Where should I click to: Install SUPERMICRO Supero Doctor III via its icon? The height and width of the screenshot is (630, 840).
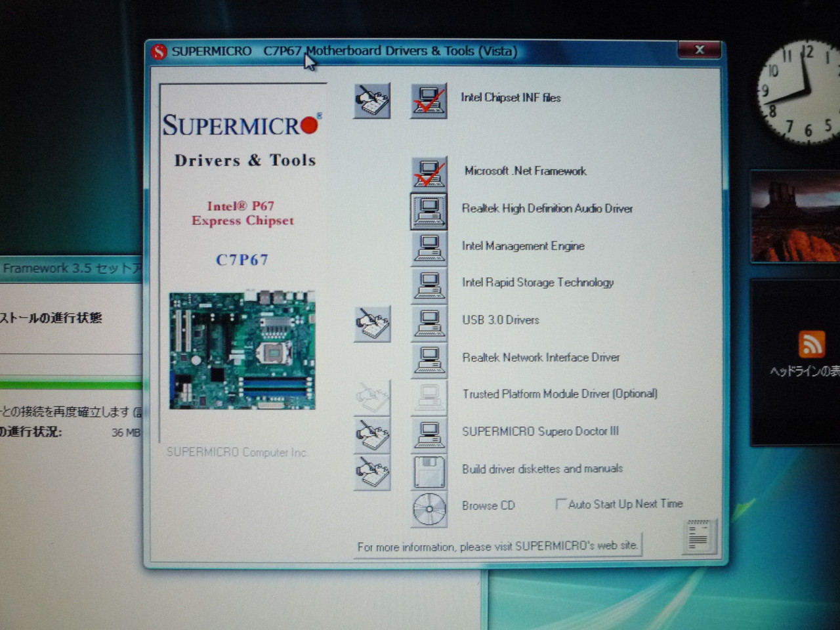pyautogui.click(x=429, y=434)
